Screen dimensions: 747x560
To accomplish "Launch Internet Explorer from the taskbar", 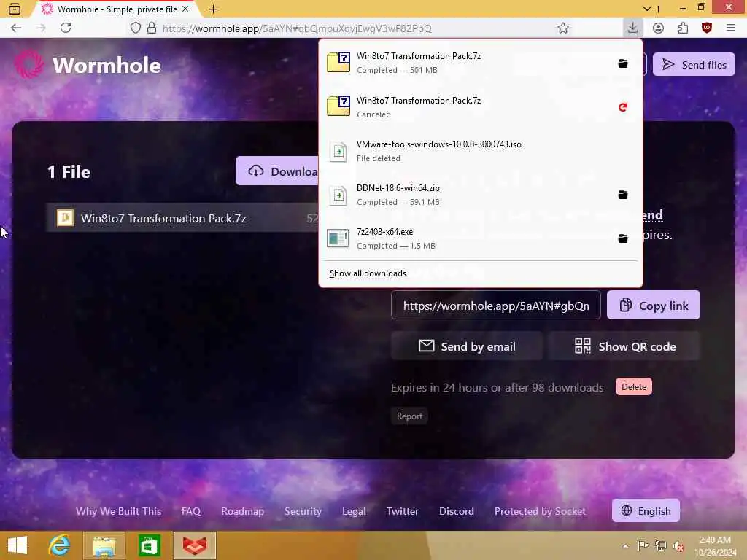I will coord(60,545).
